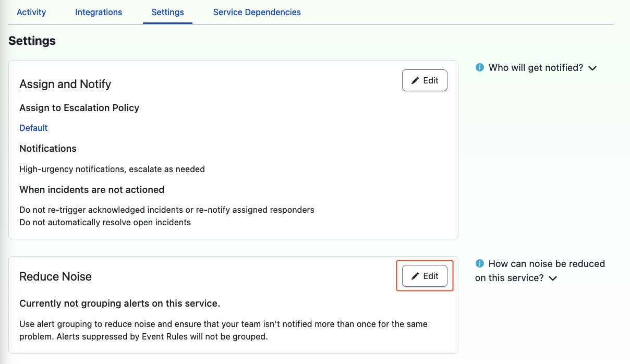Click the Settings page heading
This screenshot has height=364, width=630.
click(32, 41)
